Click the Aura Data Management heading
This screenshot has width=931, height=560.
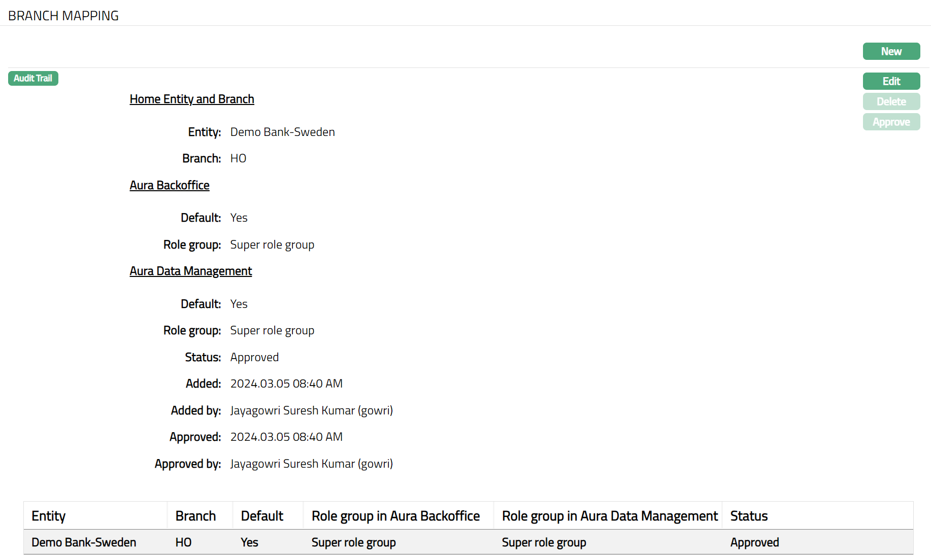[x=190, y=271]
